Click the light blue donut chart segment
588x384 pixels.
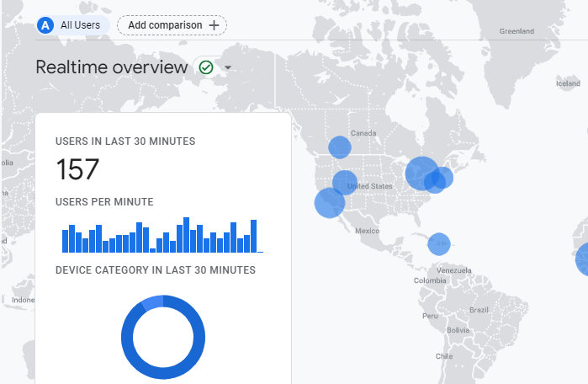tap(154, 302)
